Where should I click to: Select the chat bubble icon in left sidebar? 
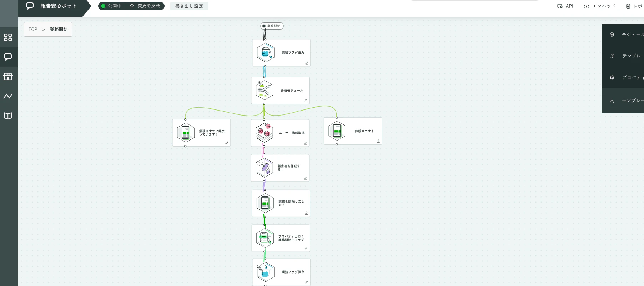8,57
